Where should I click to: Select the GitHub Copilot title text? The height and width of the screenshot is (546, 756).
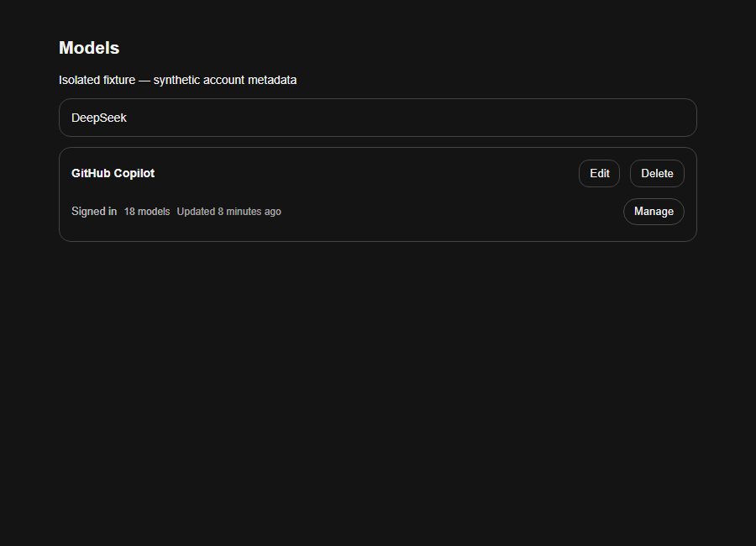(x=113, y=173)
